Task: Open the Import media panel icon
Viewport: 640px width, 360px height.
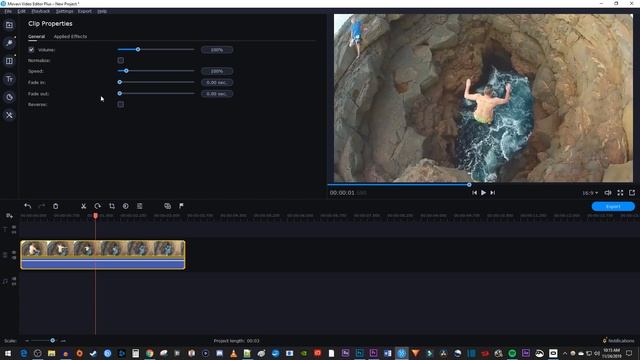Action: 9,25
